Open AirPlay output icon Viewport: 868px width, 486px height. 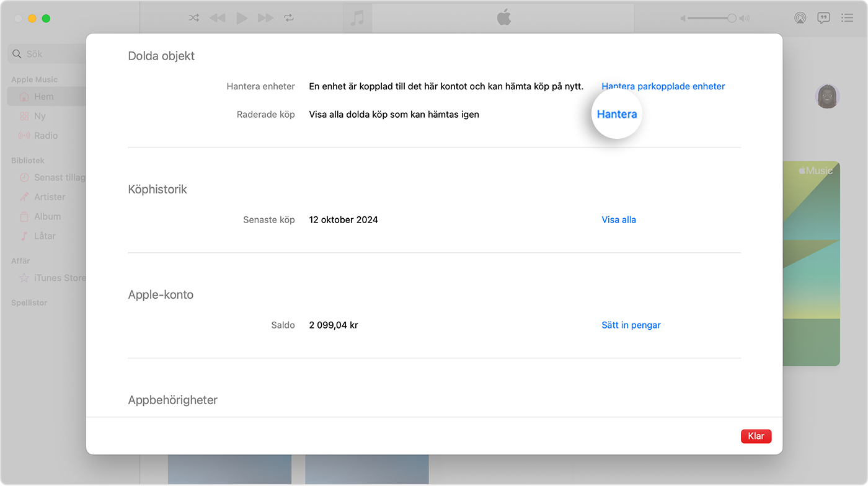(x=800, y=18)
